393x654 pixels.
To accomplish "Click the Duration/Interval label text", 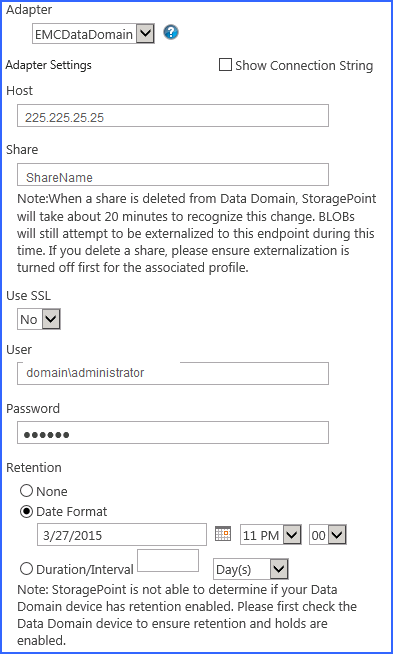I will click(x=85, y=569).
